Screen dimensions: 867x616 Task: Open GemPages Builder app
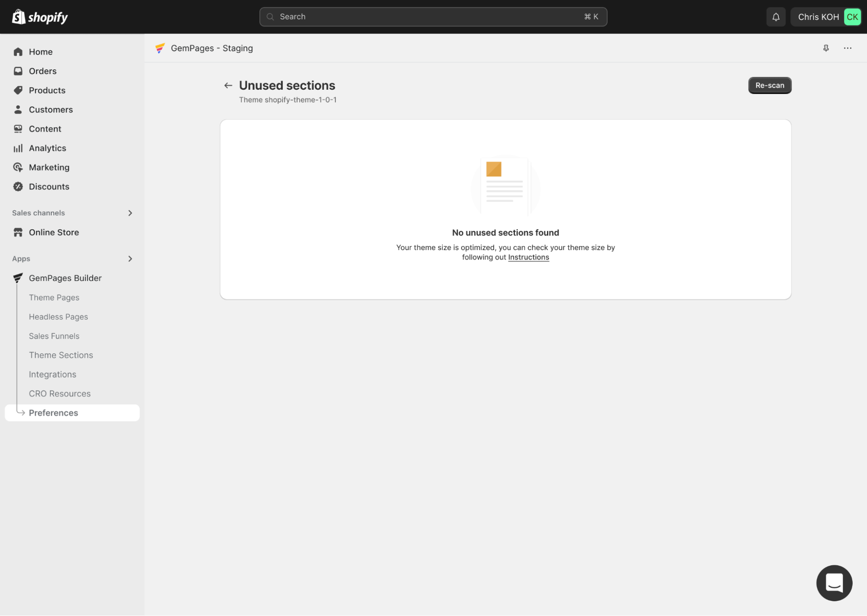(x=65, y=278)
